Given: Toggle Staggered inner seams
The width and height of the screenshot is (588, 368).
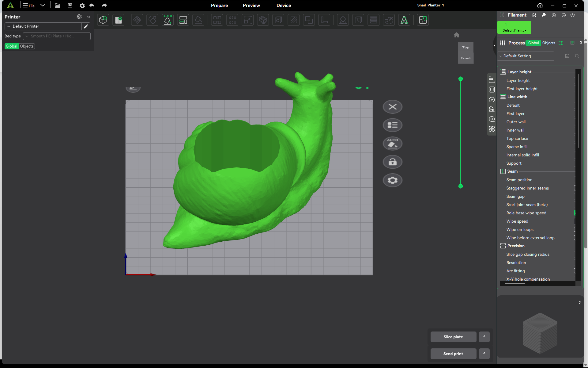Looking at the screenshot, I should (575, 188).
